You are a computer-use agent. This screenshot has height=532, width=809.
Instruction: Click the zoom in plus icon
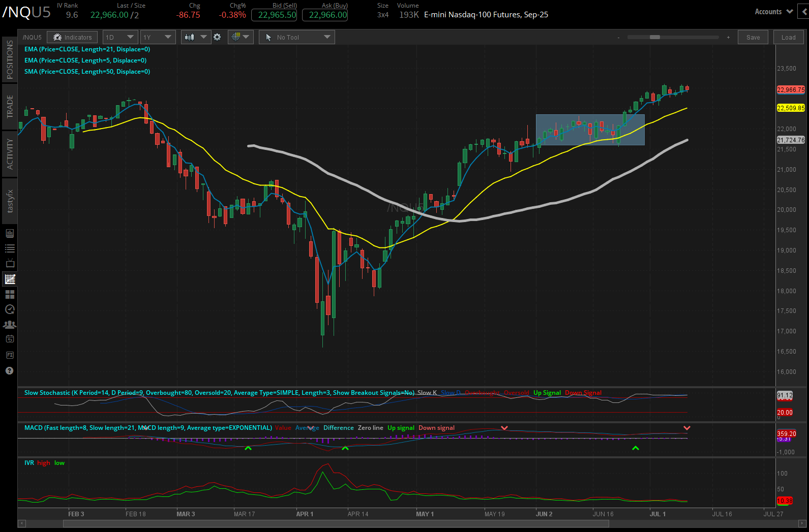728,38
